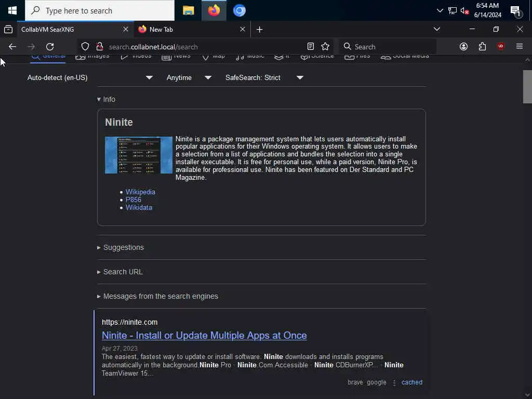This screenshot has height=399, width=532.
Task: Open the Firefox View tab-overview icon
Action: click(x=8, y=30)
